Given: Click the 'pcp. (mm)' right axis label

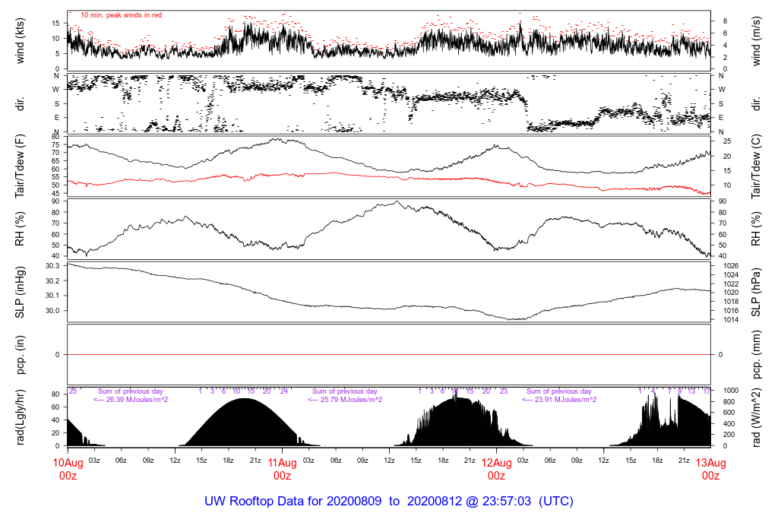Looking at the screenshot, I should [x=756, y=355].
